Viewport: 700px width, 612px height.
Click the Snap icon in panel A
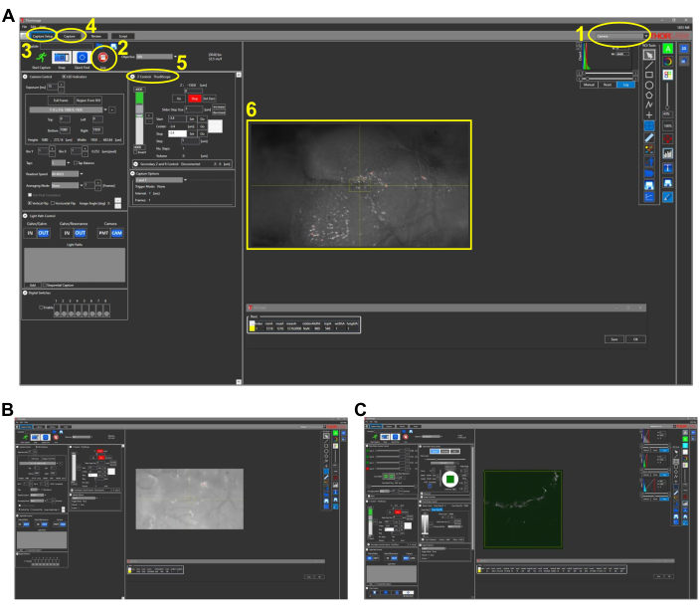62,57
